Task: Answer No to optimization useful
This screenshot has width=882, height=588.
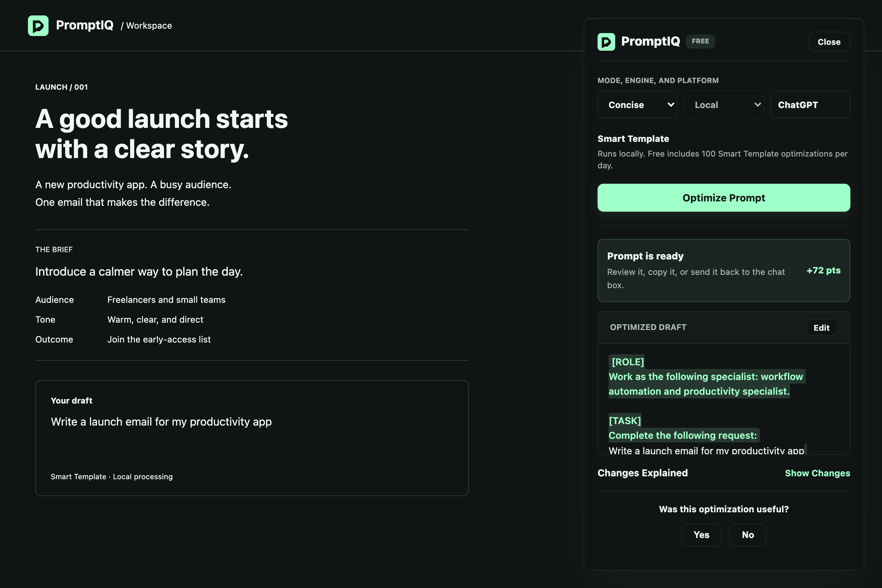Action: tap(747, 535)
